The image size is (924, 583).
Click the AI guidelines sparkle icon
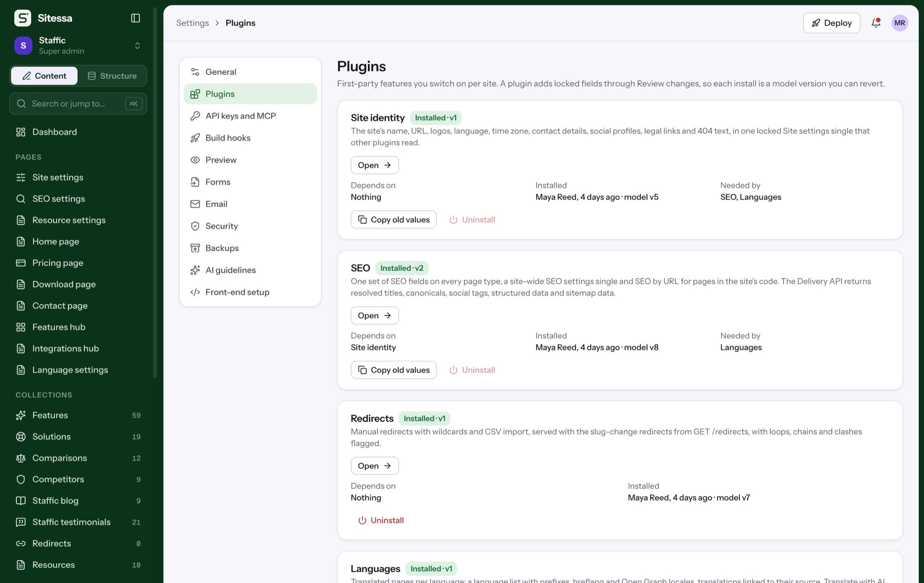195,270
